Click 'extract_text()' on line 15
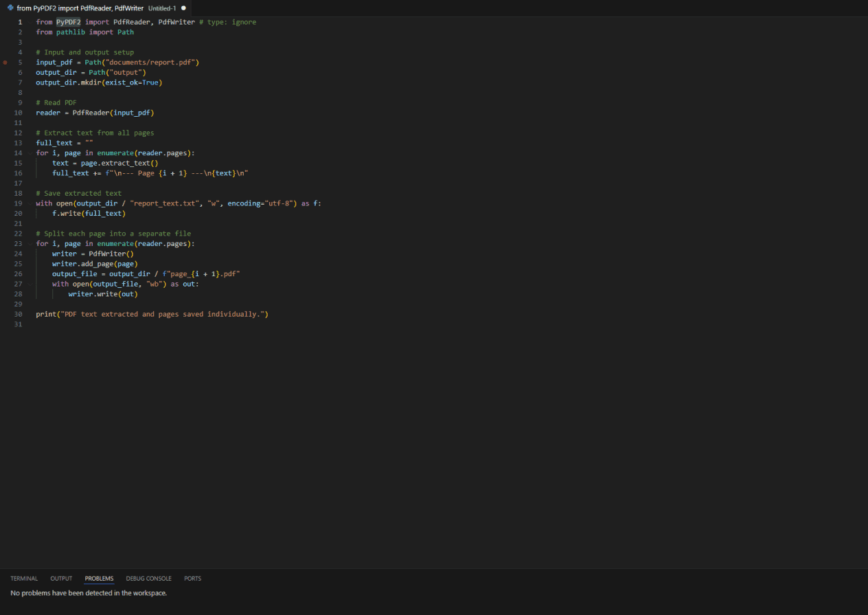The image size is (868, 615). (x=130, y=163)
